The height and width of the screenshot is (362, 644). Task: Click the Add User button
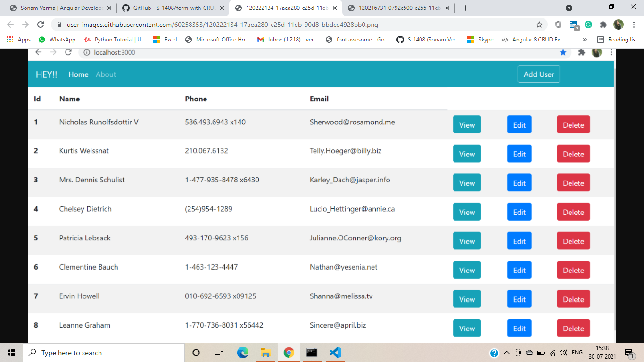pyautogui.click(x=538, y=74)
